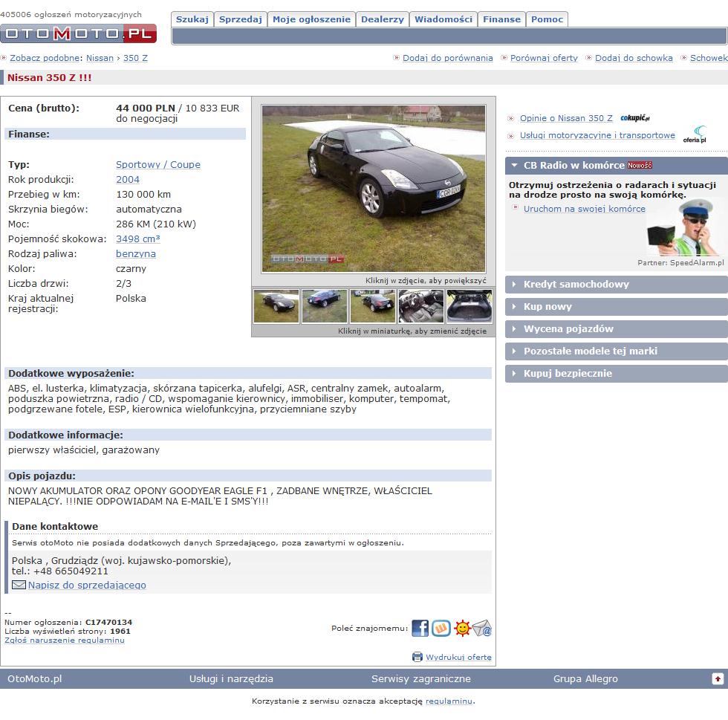The image size is (728, 720).
Task: Follow the Nissan breadcrumb link
Action: pyautogui.click(x=100, y=58)
